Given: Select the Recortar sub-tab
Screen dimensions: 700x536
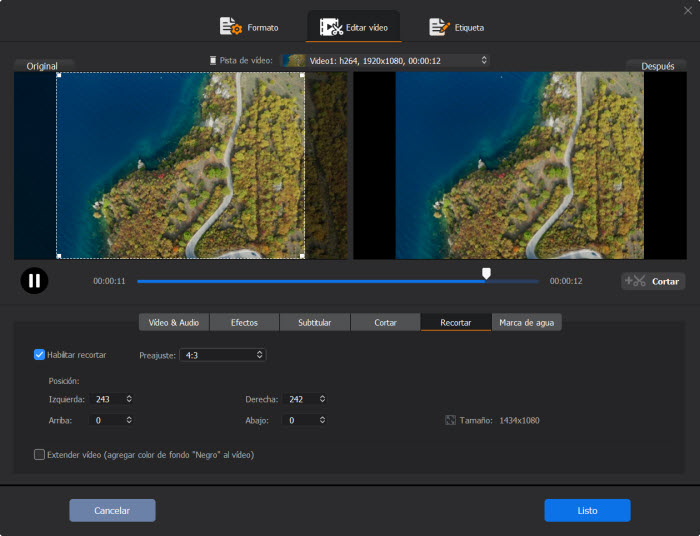Looking at the screenshot, I should (456, 322).
